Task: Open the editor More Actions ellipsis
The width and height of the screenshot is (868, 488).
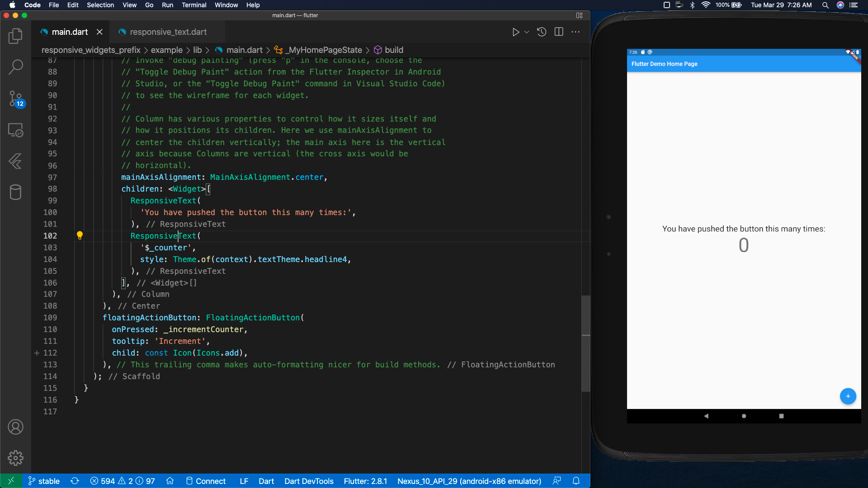Action: (x=576, y=32)
